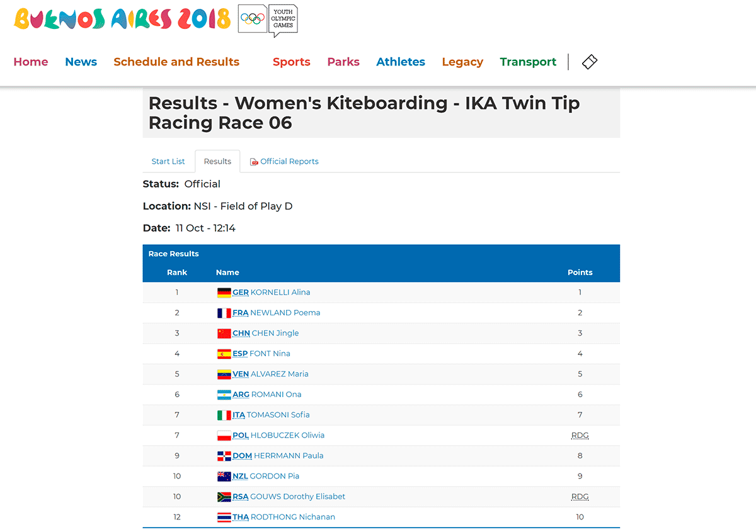
Task: Click RDG abbreviation in GOUWS row
Action: click(x=580, y=497)
